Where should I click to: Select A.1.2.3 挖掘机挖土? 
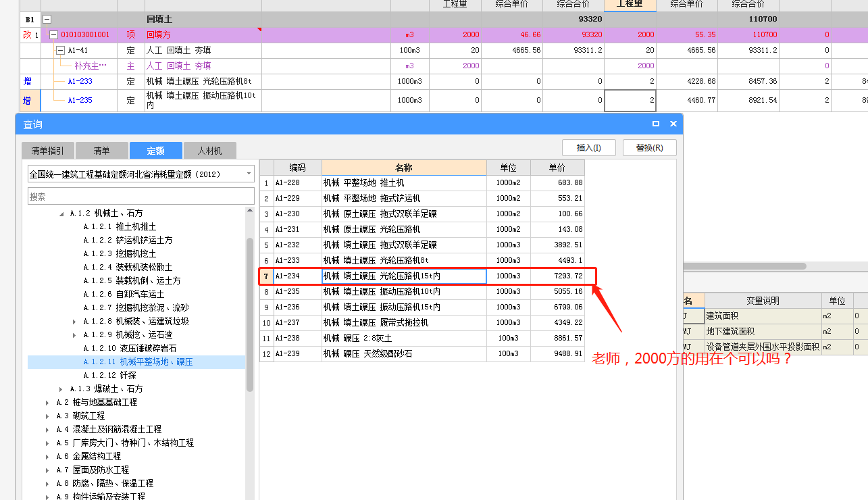coord(120,254)
